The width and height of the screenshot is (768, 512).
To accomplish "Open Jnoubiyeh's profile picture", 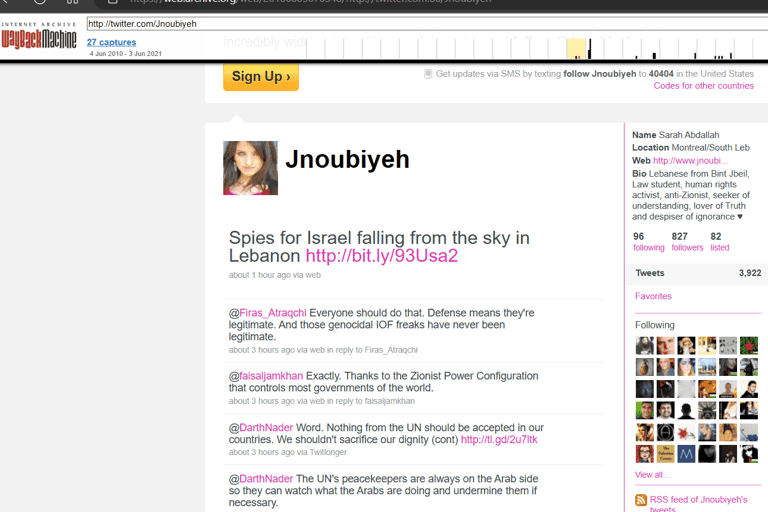I will 250,168.
